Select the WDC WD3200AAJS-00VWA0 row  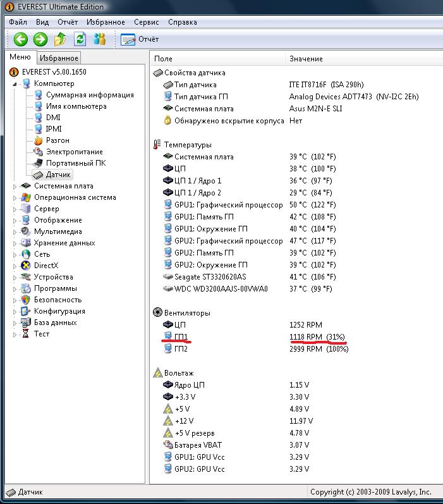click(248, 288)
